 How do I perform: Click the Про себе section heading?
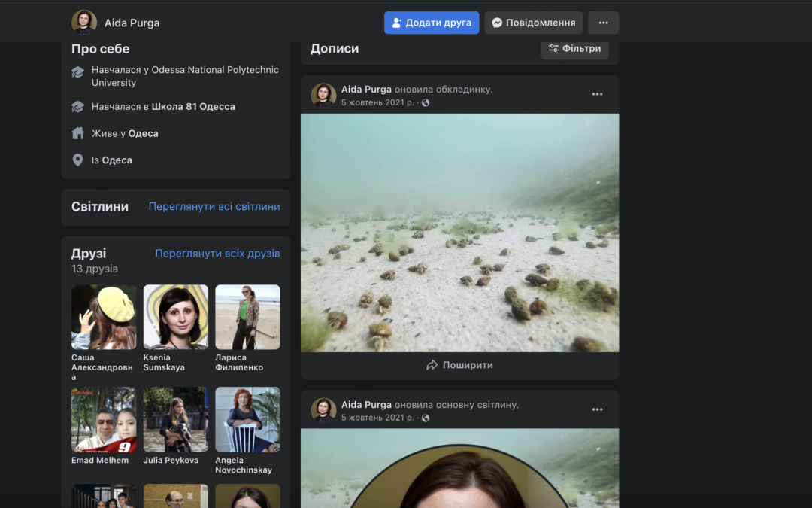101,49
